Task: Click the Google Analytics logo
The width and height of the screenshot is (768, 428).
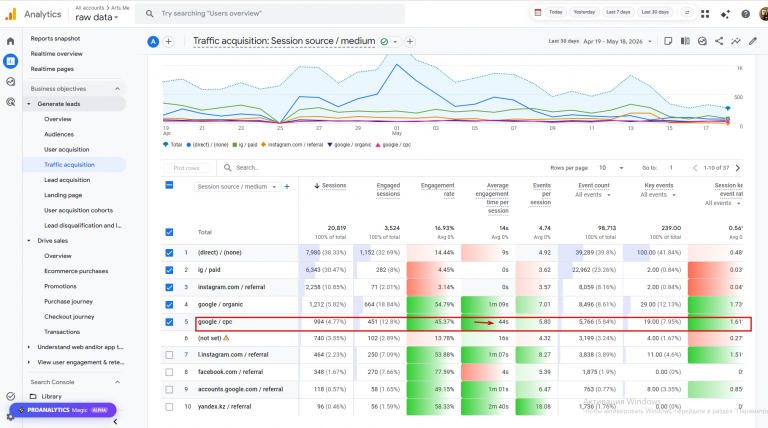Action: pyautogui.click(x=10, y=14)
